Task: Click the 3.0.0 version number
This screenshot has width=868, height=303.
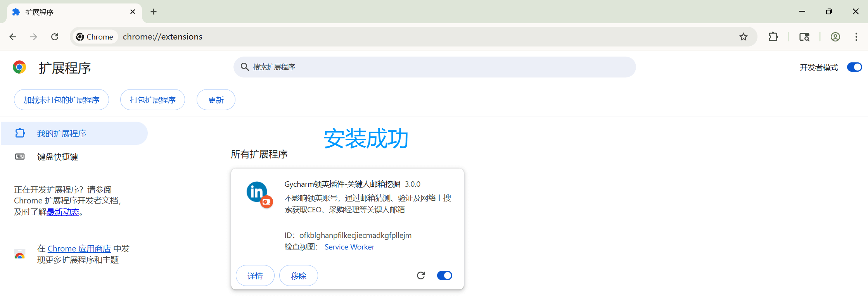Action: (413, 184)
